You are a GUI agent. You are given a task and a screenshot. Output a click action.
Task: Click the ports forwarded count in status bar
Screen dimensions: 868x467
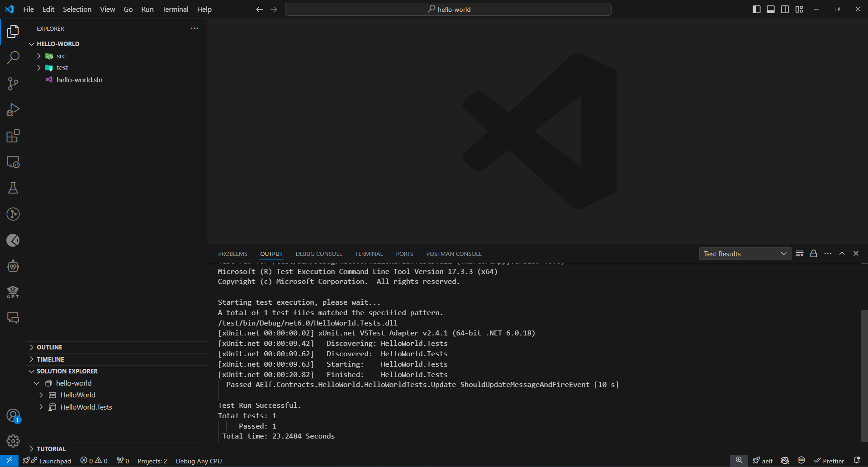coord(123,461)
